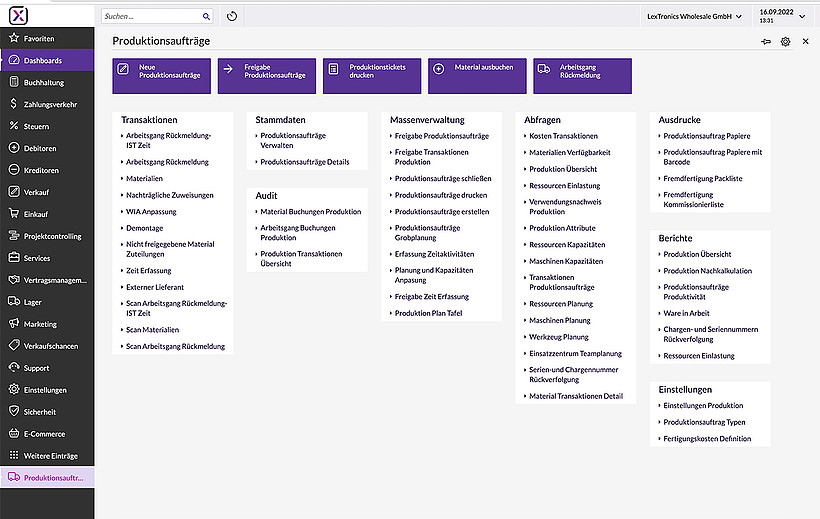
Task: Open Nachträgliche Zuweisungen link
Action: click(169, 195)
